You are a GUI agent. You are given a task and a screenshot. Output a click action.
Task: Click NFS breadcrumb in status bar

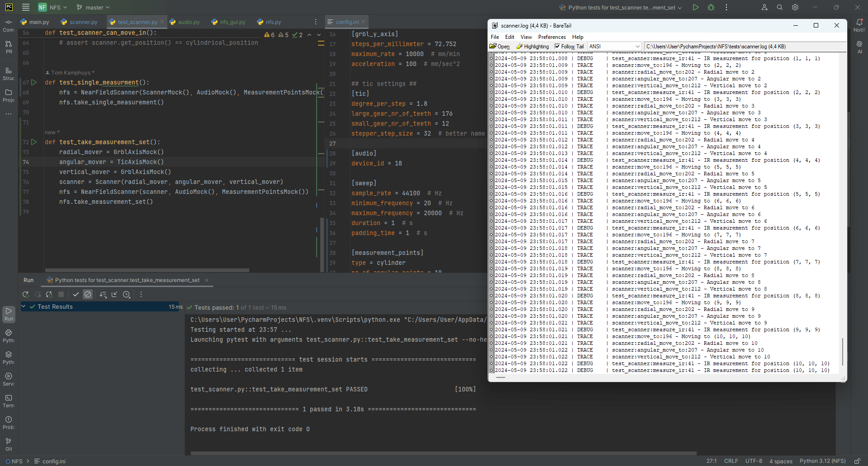(14, 461)
